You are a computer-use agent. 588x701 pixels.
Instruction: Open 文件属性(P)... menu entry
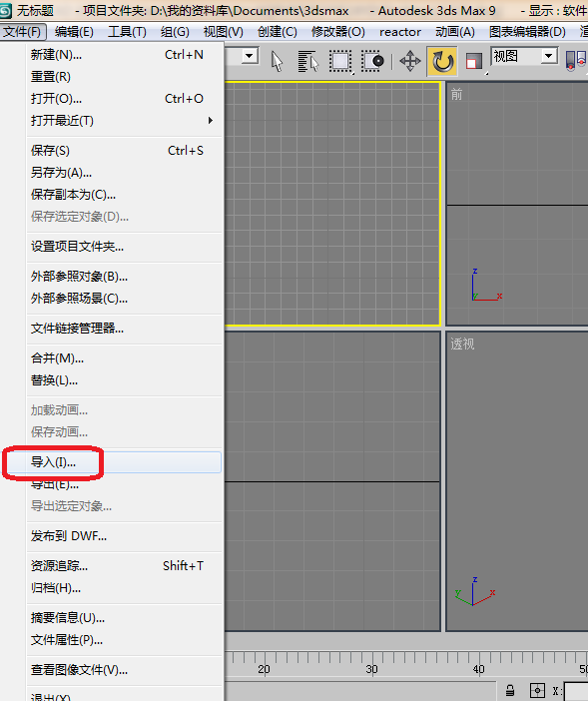124,640
